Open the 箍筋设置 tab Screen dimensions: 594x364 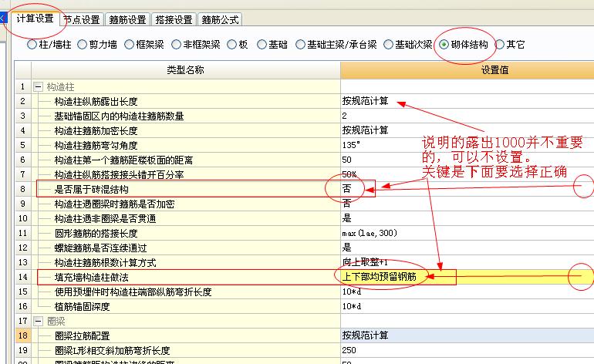[127, 19]
